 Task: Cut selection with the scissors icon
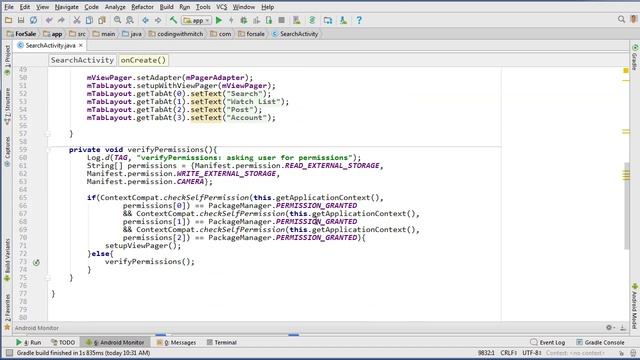(x=76, y=20)
